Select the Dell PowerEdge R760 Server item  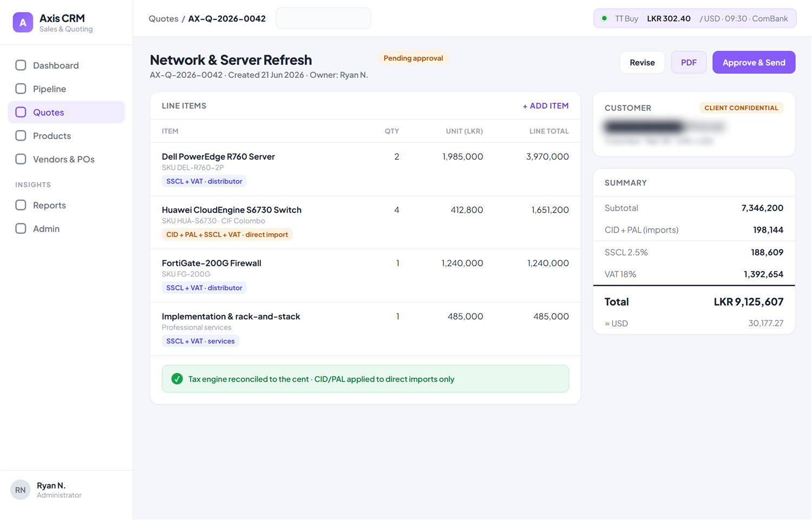[x=218, y=156]
